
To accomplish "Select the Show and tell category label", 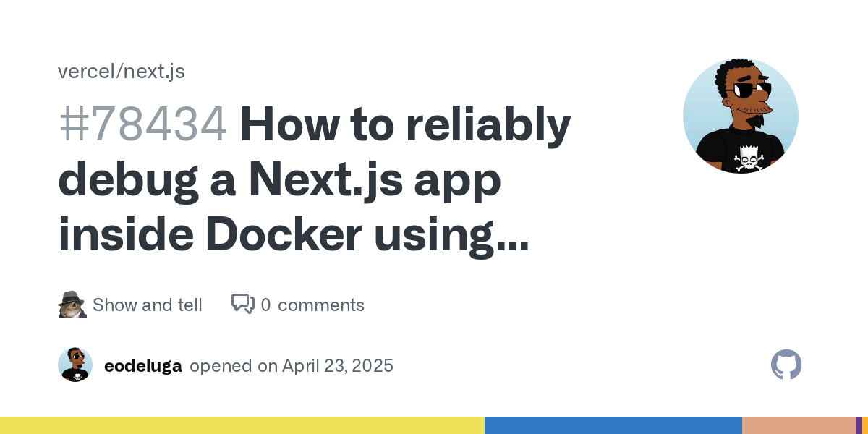I will (x=148, y=305).
